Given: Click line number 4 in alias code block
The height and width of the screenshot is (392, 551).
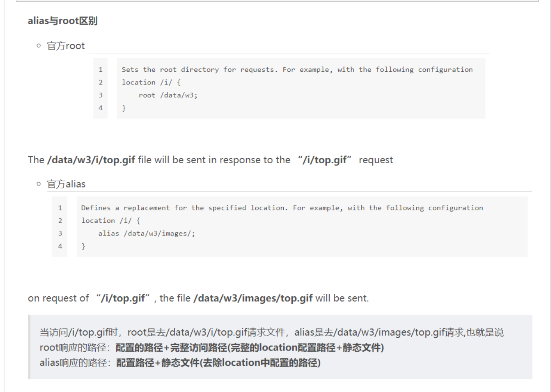Looking at the screenshot, I should pos(60,246).
